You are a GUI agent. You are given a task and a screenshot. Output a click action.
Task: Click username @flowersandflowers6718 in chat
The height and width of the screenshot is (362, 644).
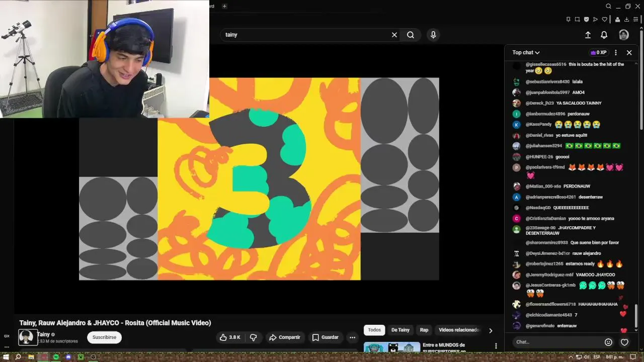pos(550,304)
